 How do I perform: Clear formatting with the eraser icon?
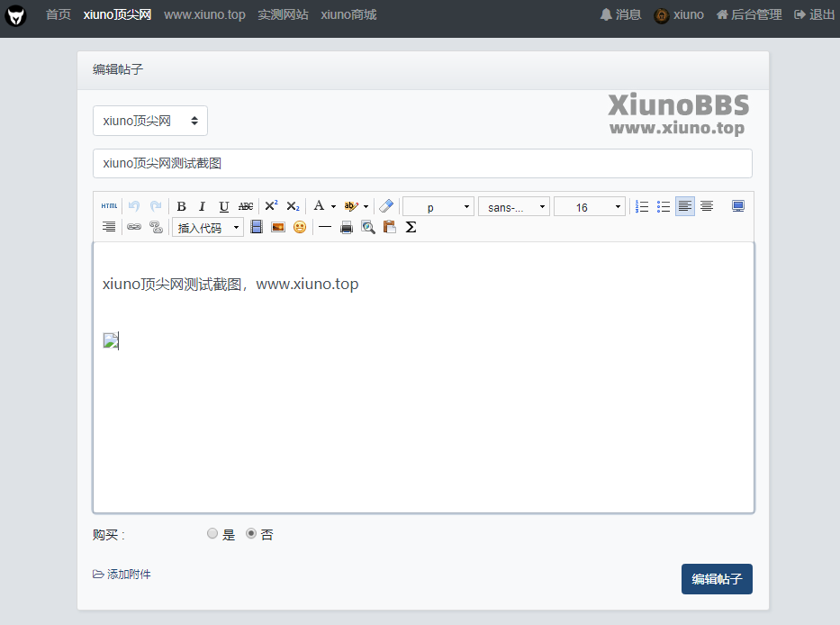pyautogui.click(x=386, y=206)
